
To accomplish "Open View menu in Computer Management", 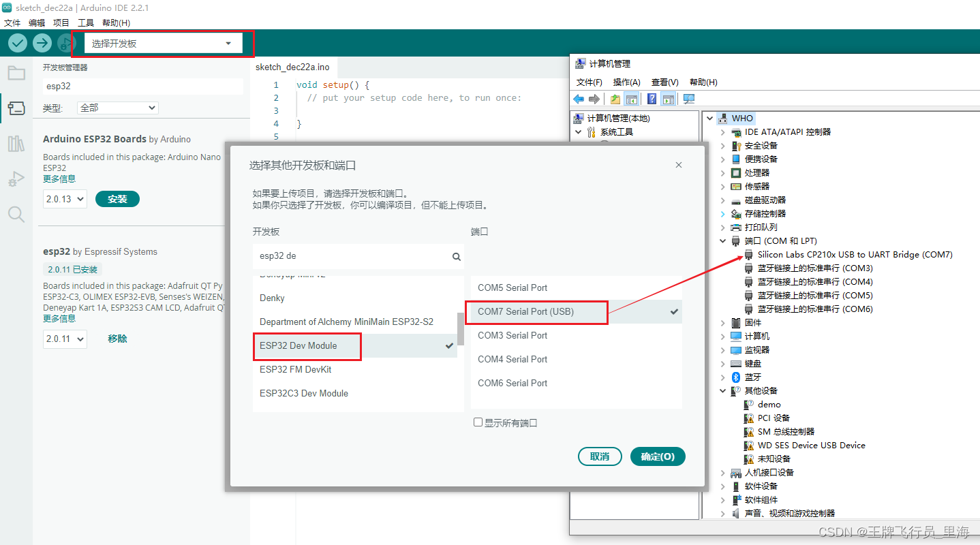I will point(664,82).
